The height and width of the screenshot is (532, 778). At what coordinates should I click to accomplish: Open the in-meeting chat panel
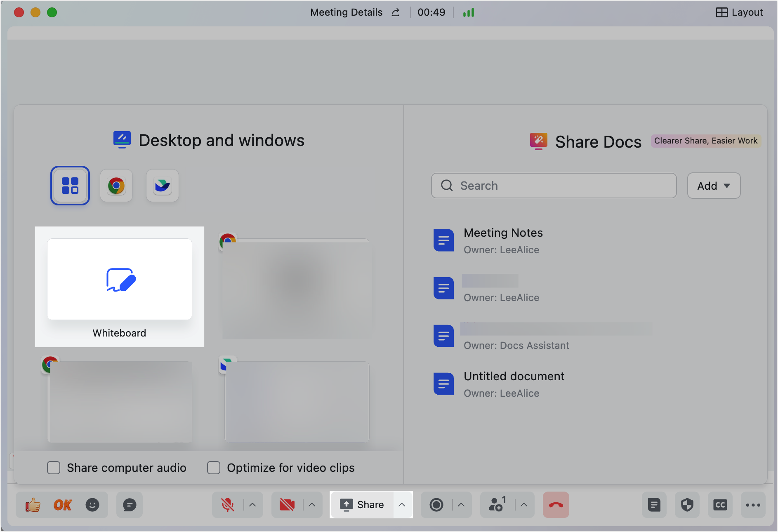[x=130, y=505]
